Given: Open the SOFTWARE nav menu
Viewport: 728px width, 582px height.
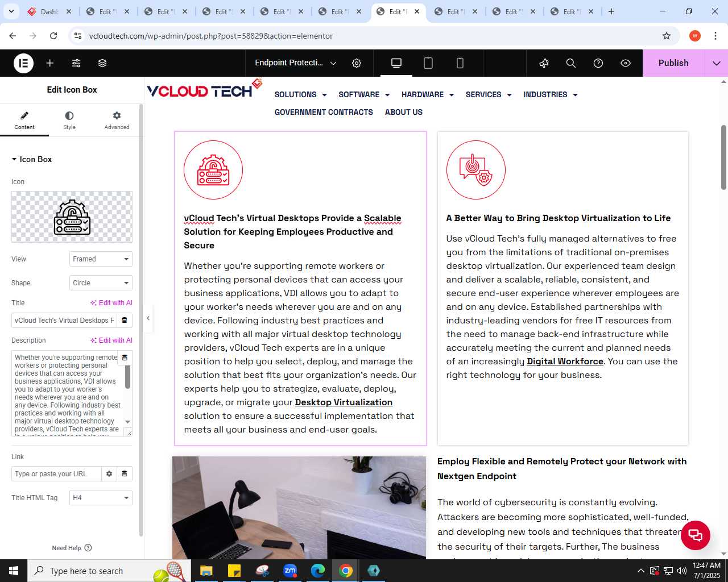Looking at the screenshot, I should point(364,95).
